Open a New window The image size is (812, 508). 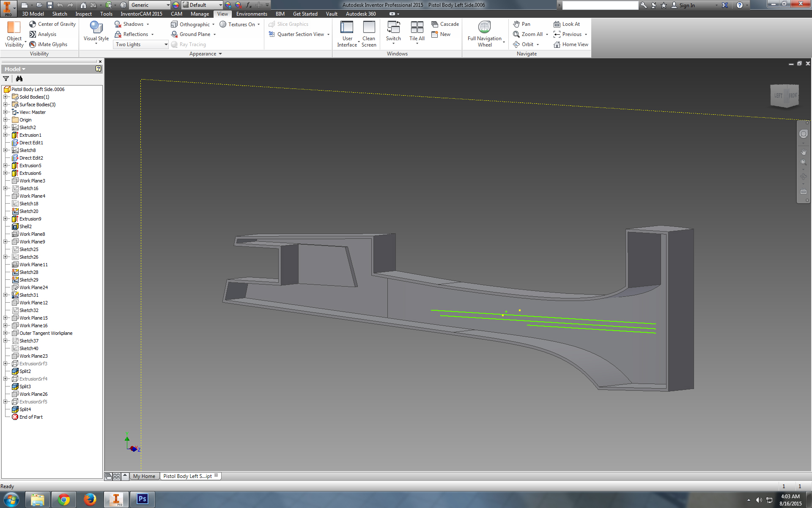pyautogui.click(x=441, y=34)
